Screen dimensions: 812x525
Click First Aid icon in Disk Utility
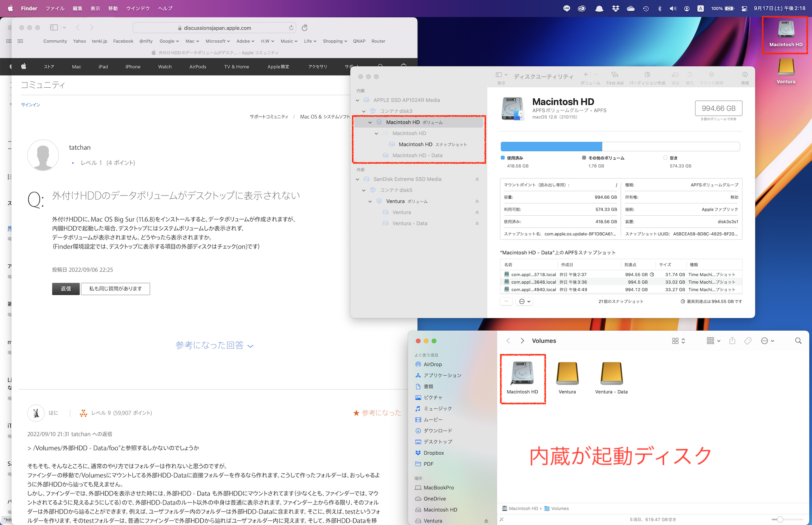point(615,75)
